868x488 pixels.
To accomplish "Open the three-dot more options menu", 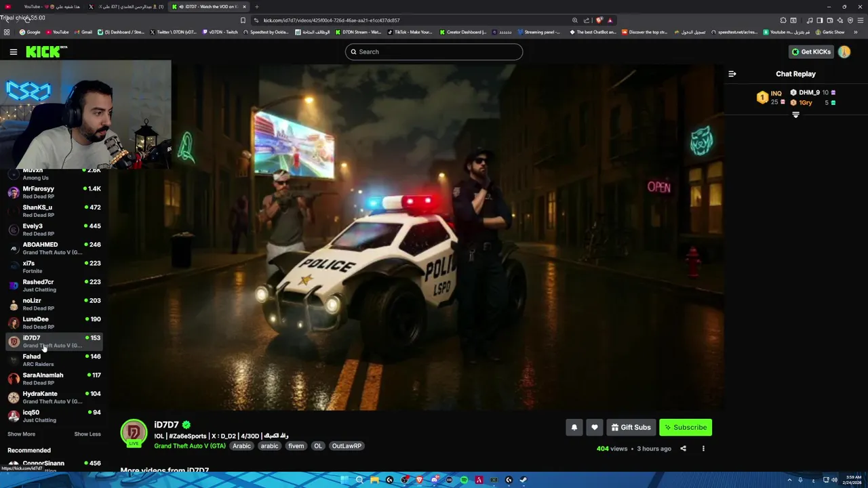I will click(x=703, y=449).
